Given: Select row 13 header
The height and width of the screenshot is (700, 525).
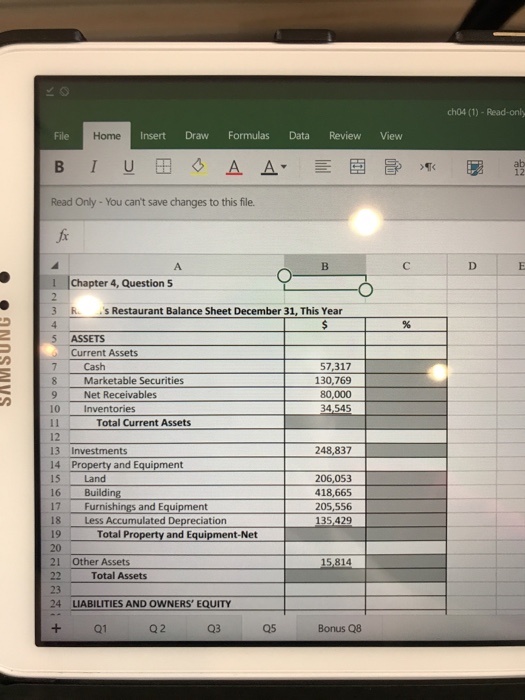Looking at the screenshot, I should tap(54, 451).
